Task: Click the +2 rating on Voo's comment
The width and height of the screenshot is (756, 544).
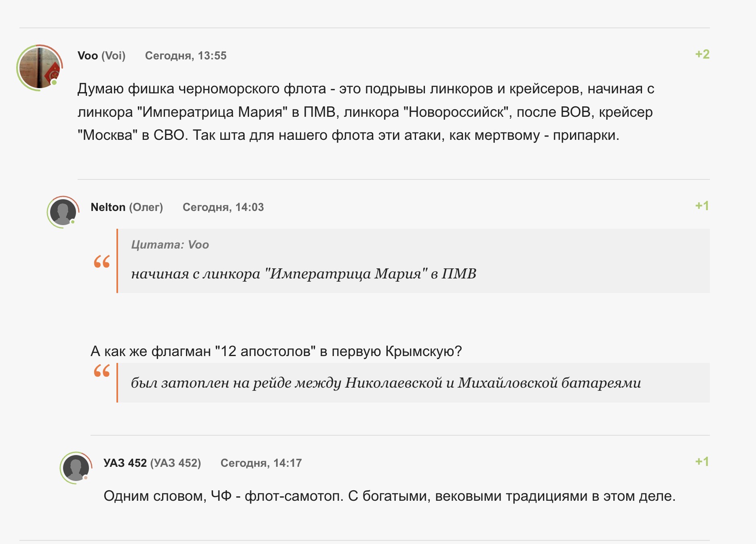Action: click(x=702, y=55)
